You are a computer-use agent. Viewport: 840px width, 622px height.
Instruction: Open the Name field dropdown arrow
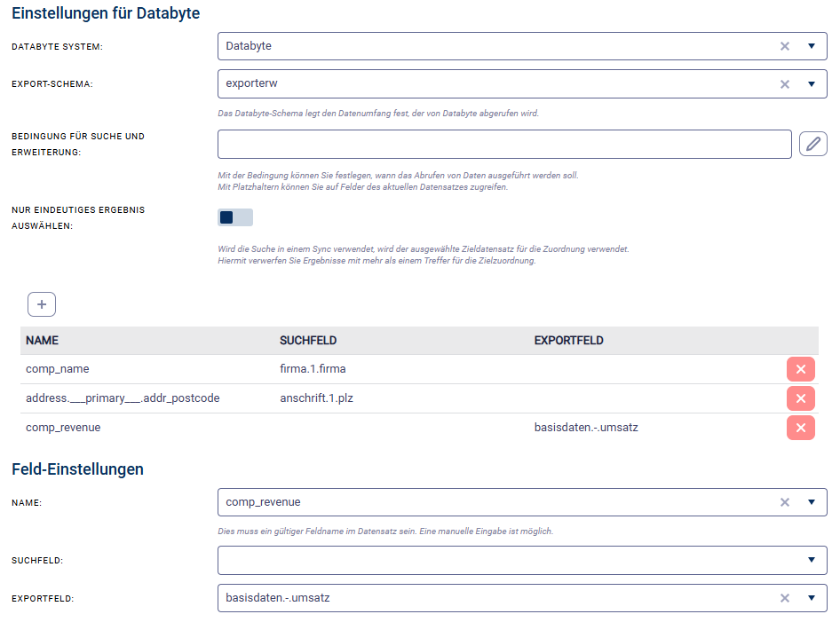811,502
